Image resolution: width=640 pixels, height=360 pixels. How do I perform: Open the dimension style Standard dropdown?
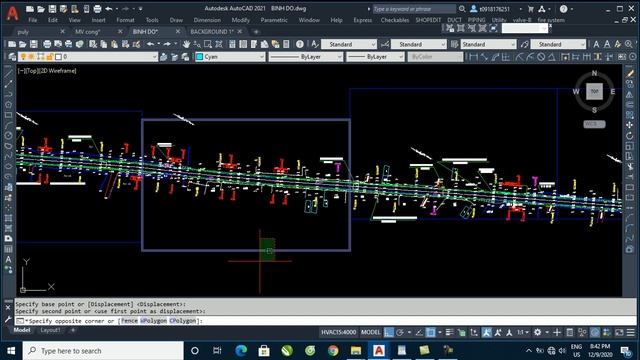(418, 44)
